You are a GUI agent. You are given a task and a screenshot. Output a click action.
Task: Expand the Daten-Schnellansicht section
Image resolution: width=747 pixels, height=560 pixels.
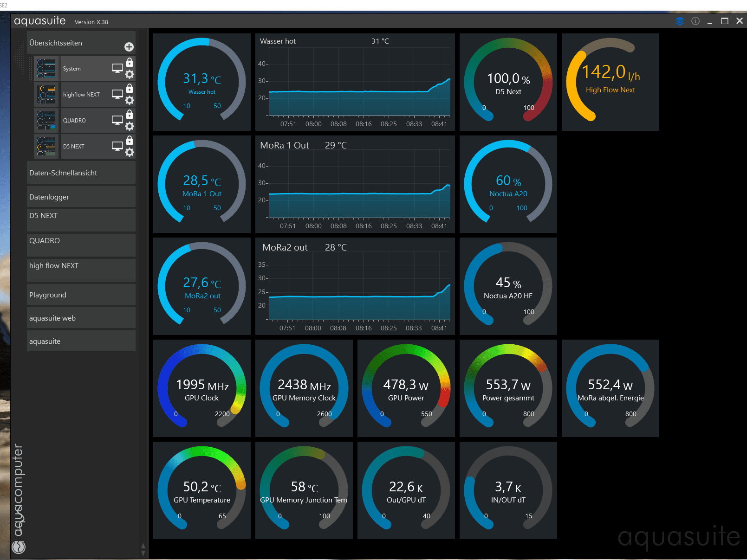pyautogui.click(x=81, y=173)
